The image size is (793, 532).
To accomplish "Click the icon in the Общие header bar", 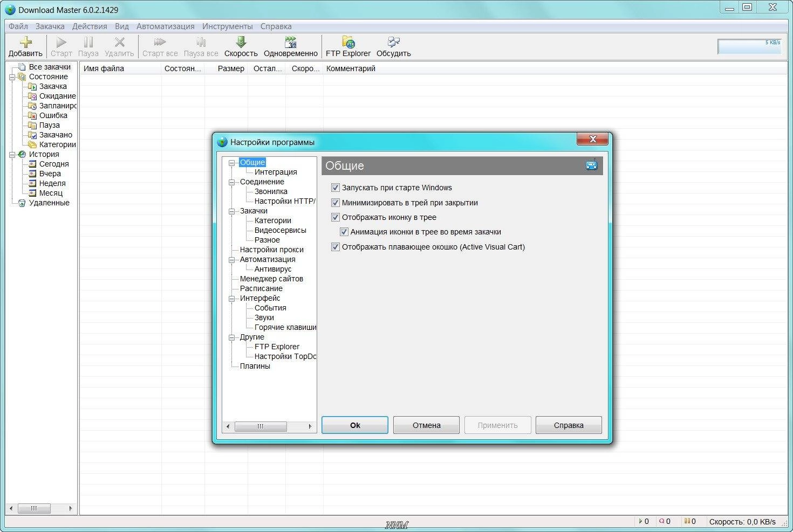I will click(x=592, y=165).
